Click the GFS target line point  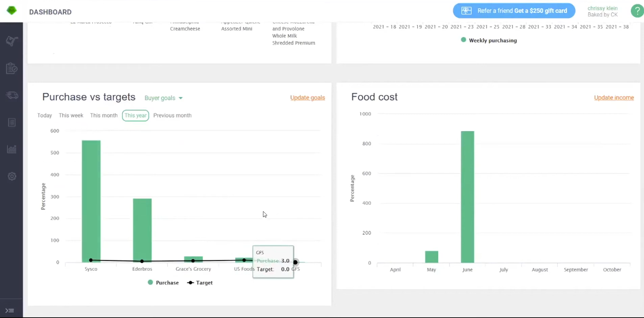[295, 262]
